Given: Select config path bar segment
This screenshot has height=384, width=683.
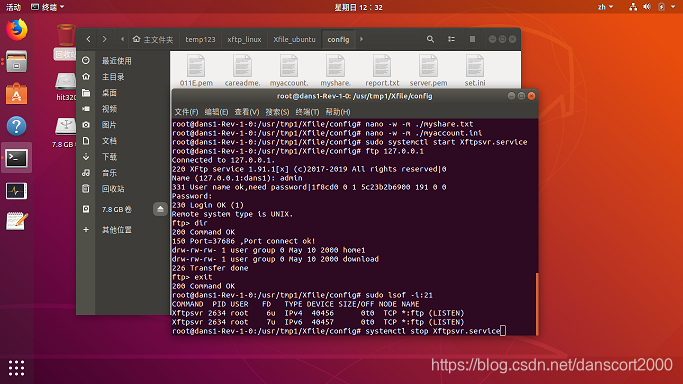Looking at the screenshot, I should click(338, 39).
